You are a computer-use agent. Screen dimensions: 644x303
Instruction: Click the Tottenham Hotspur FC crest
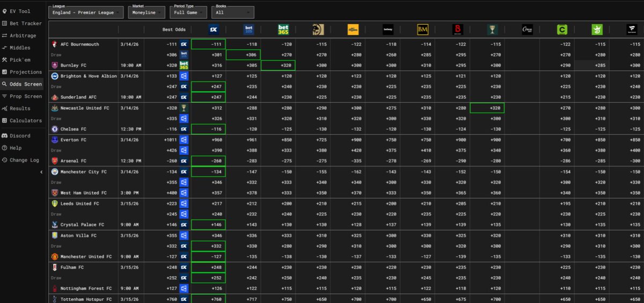tap(54, 299)
